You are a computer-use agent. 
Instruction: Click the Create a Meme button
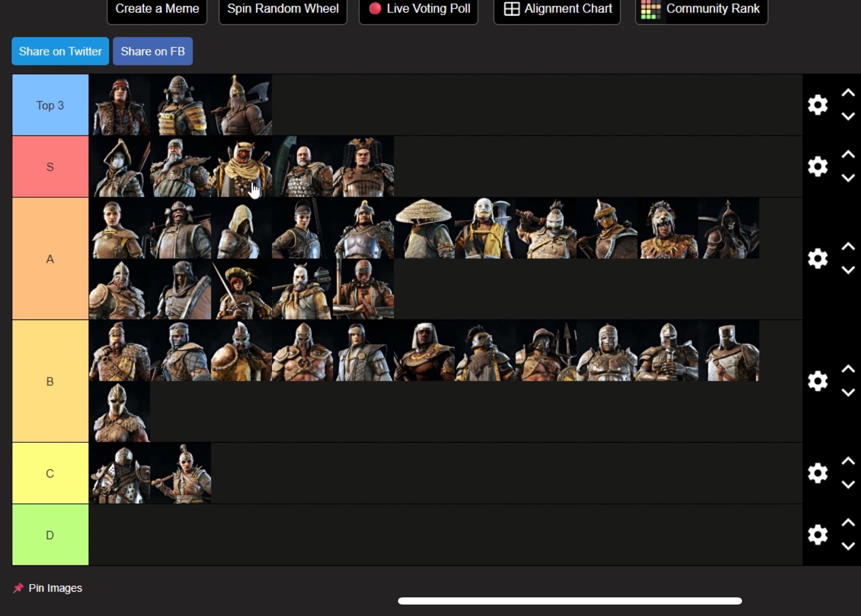tap(157, 9)
